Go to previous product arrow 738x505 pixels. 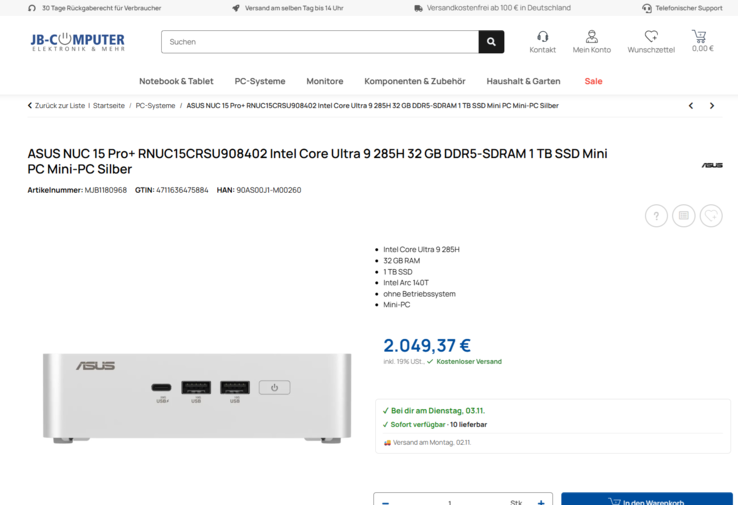click(x=691, y=106)
